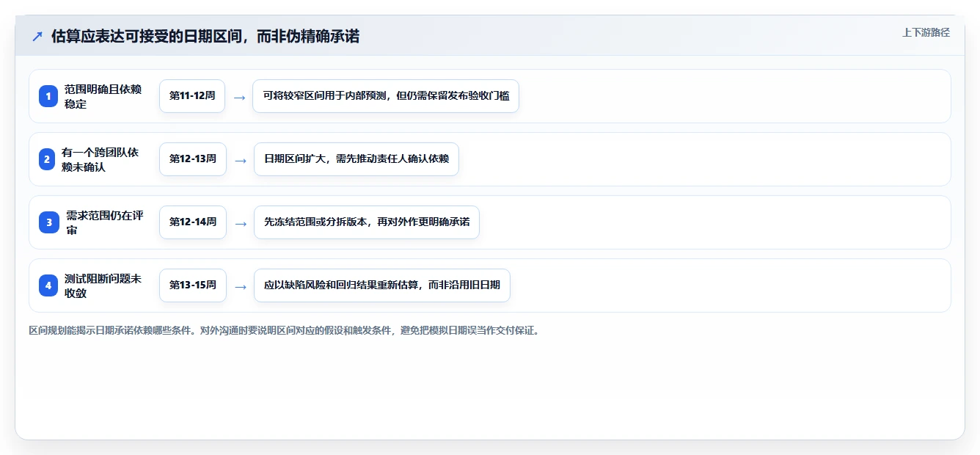980x455 pixels.
Task: Click the arrow after 第12-13周
Action: pyautogui.click(x=240, y=160)
